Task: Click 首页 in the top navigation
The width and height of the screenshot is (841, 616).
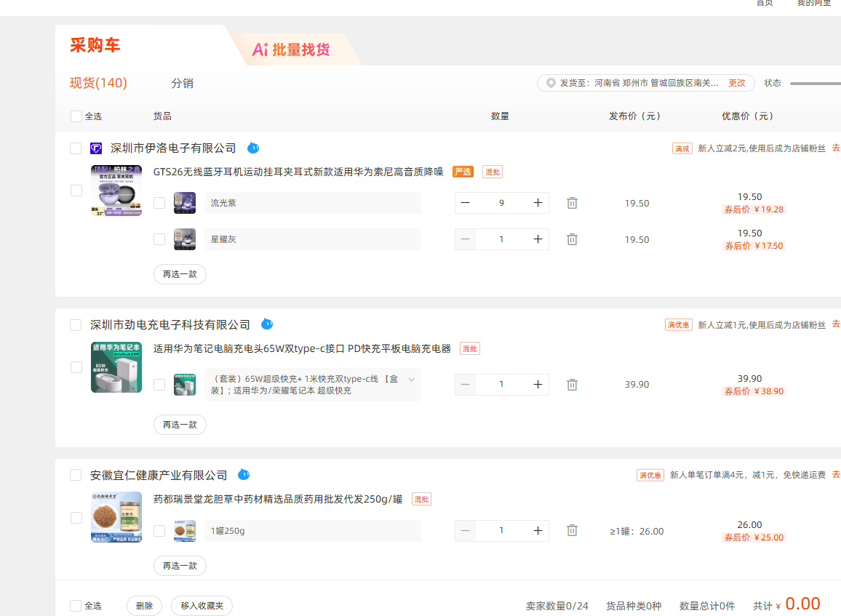Action: [765, 3]
